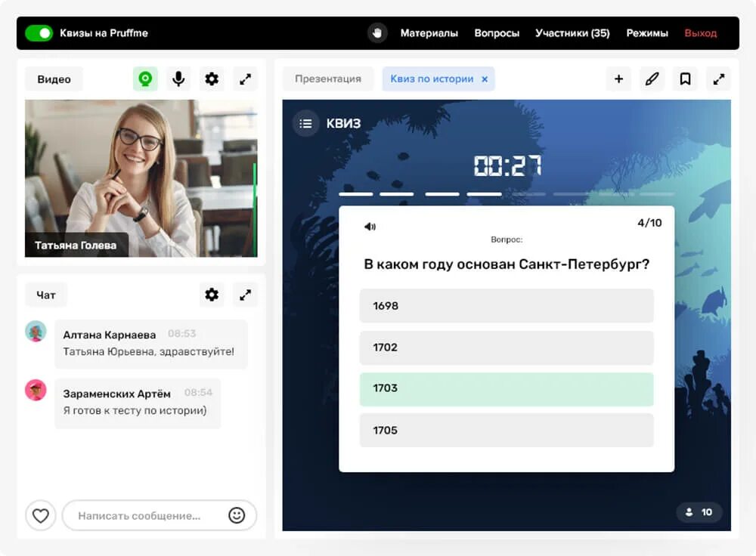Screen dimensions: 756x556
Task: Click message 'Татьяна Юрьевна, здравствуйте!'
Action: pos(148,352)
